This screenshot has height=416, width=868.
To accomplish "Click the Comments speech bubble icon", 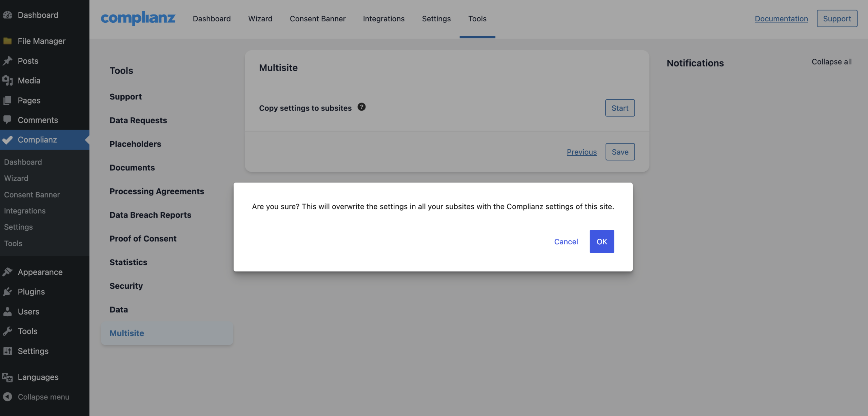I will click(7, 120).
